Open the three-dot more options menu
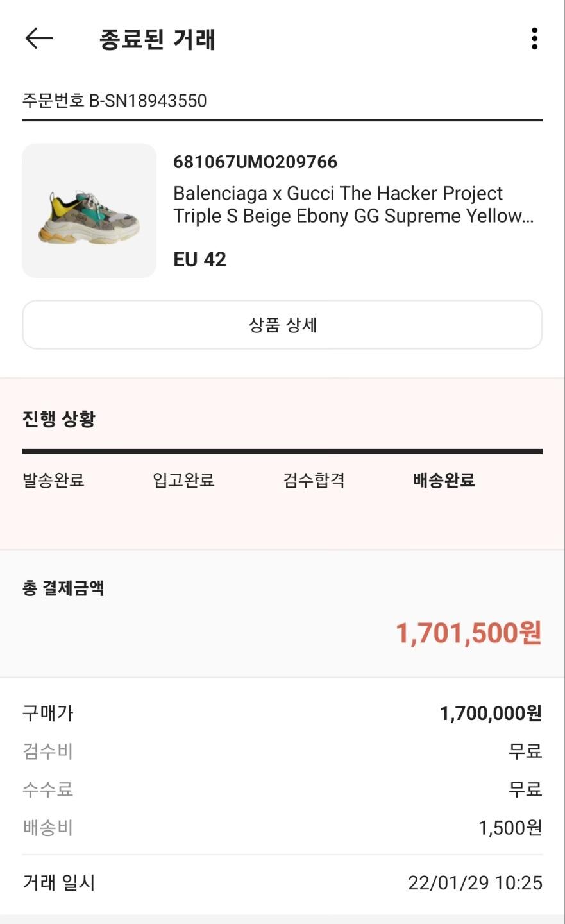This screenshot has height=924, width=565. [534, 39]
